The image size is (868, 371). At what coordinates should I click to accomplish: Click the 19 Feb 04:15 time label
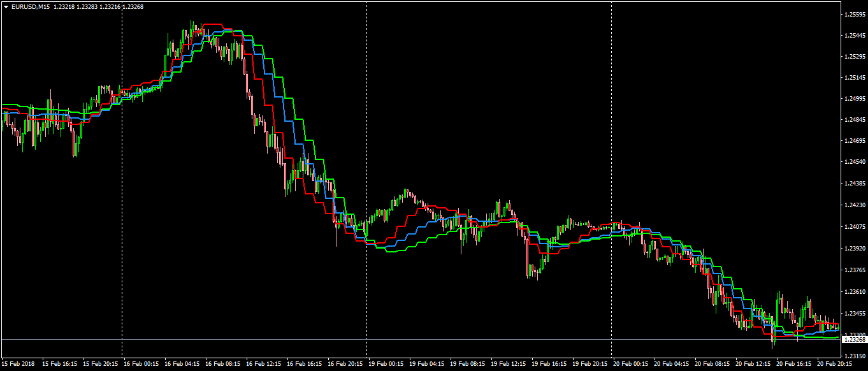tap(427, 364)
